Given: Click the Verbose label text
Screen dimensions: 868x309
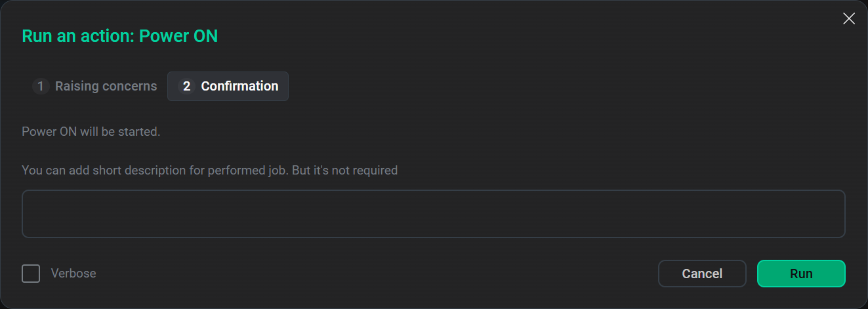Looking at the screenshot, I should click(x=73, y=274).
